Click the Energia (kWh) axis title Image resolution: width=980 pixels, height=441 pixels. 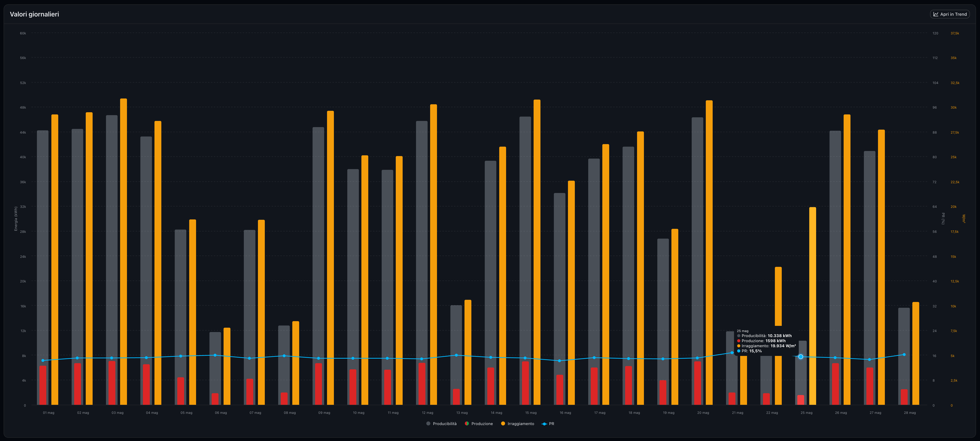click(x=16, y=219)
